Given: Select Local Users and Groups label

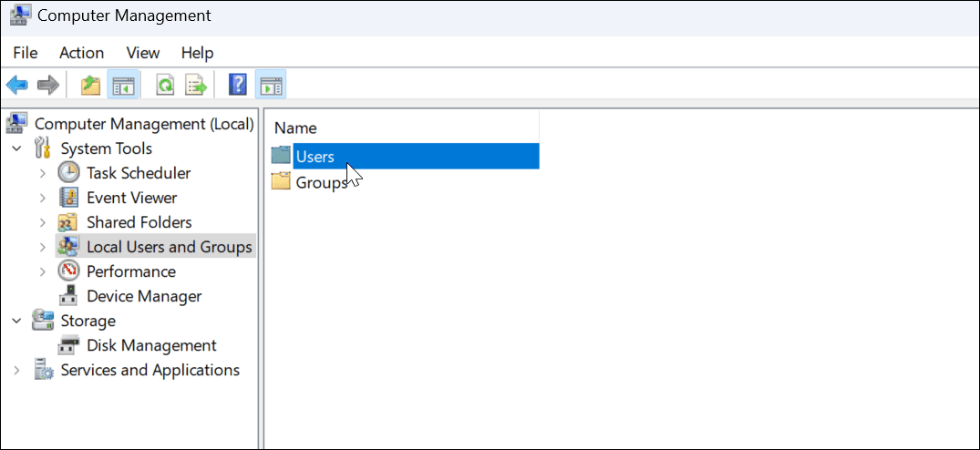Looking at the screenshot, I should click(x=170, y=247).
